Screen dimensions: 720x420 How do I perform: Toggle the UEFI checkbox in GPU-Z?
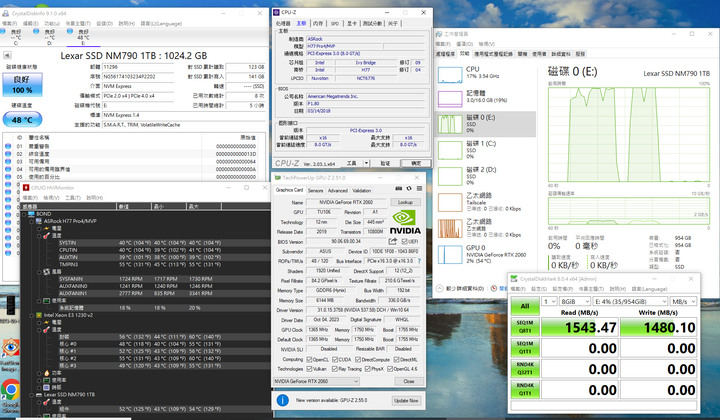[x=404, y=241]
